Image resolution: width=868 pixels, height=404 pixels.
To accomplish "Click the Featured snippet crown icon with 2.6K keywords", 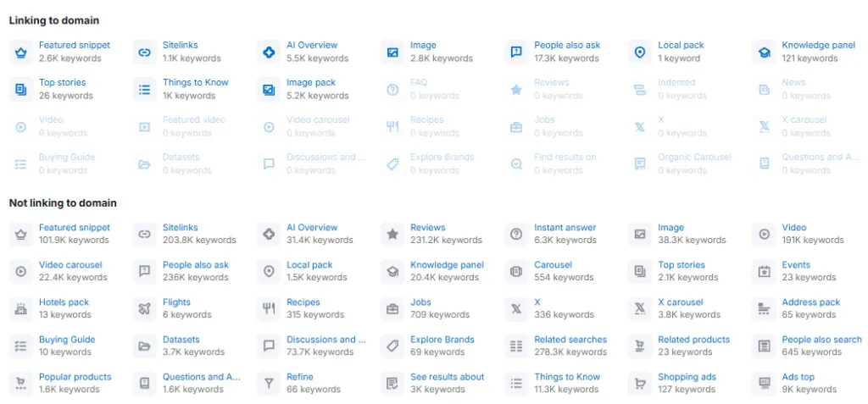I will coord(20,53).
